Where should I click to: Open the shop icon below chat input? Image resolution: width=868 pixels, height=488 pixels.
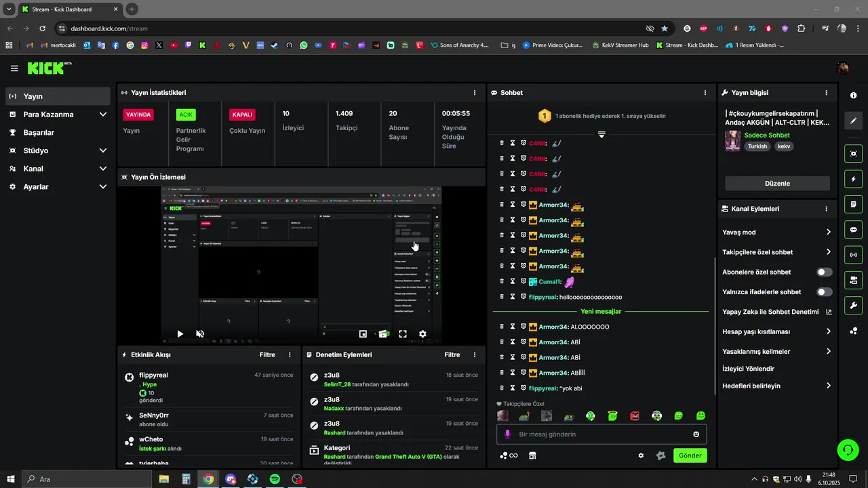click(532, 455)
